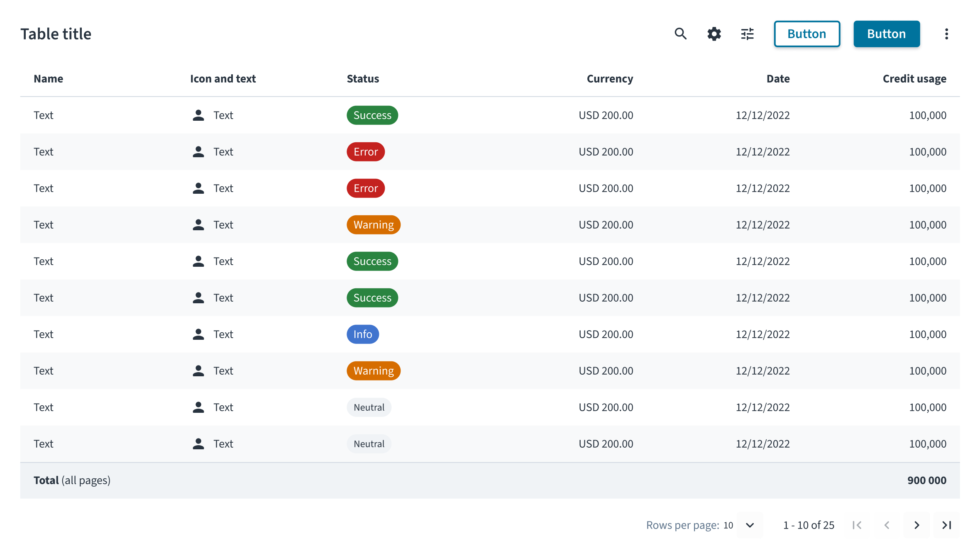Jump to the last page arrow
This screenshot has width=980, height=558.
pyautogui.click(x=946, y=525)
